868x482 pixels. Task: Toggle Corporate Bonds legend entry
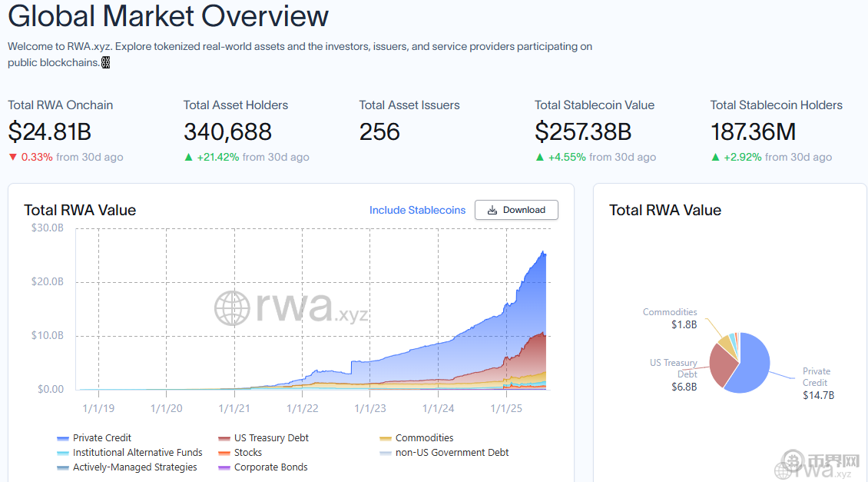click(x=270, y=467)
